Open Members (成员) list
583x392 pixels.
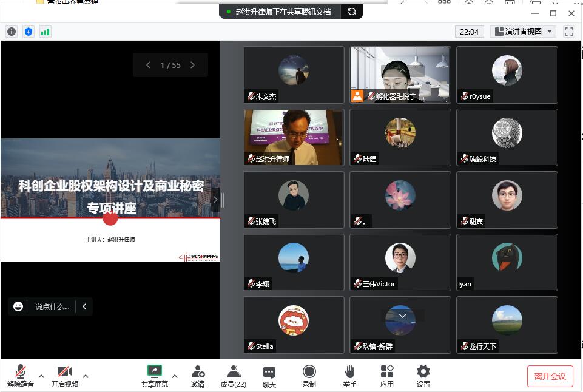point(233,376)
